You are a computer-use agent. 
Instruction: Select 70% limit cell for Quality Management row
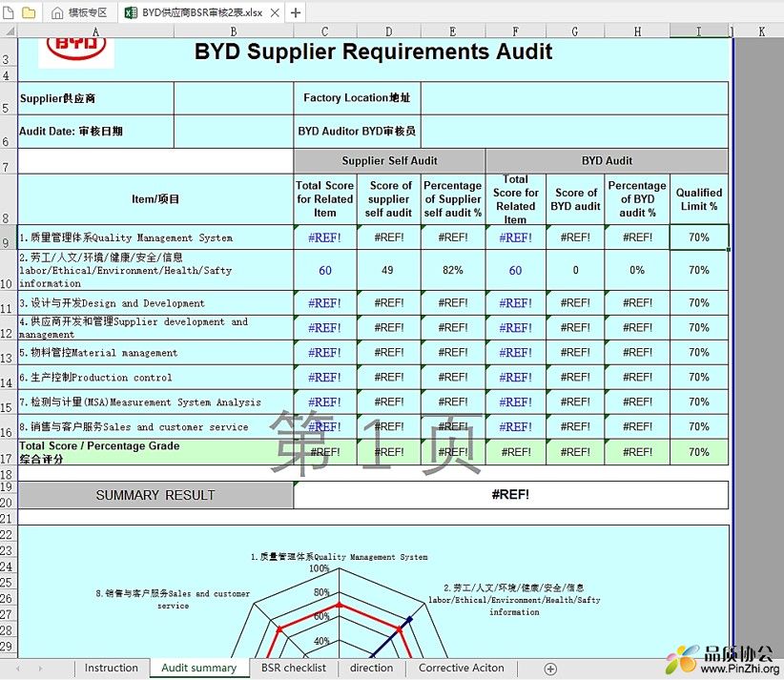click(699, 237)
